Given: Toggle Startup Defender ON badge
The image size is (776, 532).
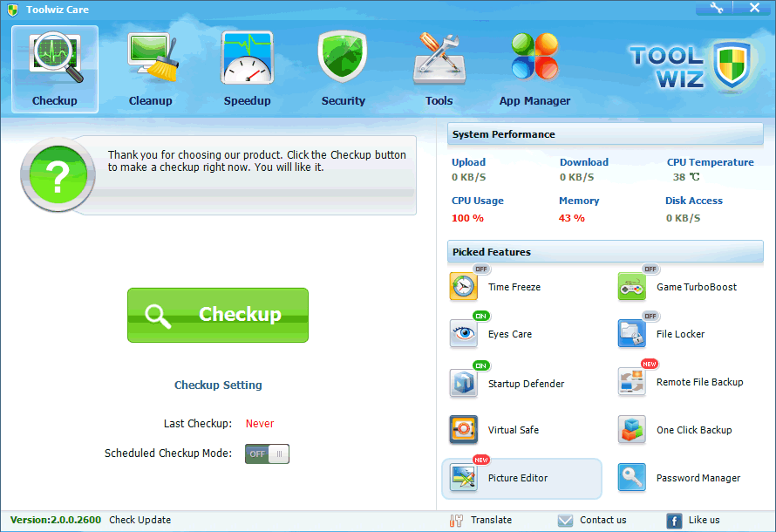Looking at the screenshot, I should click(481, 365).
